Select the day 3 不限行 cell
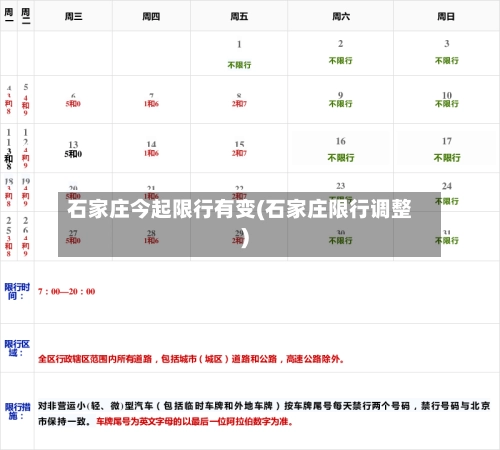 pos(446,53)
